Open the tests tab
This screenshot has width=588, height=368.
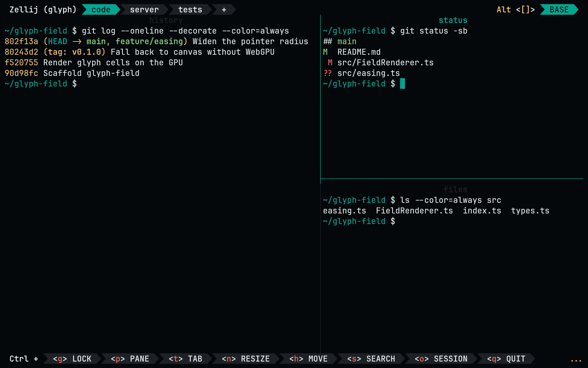coord(190,9)
